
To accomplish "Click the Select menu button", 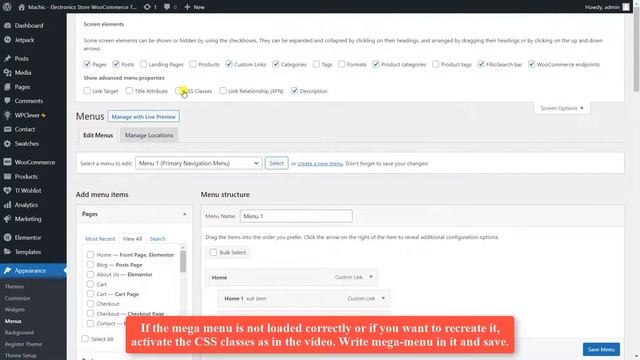I will click(x=276, y=163).
